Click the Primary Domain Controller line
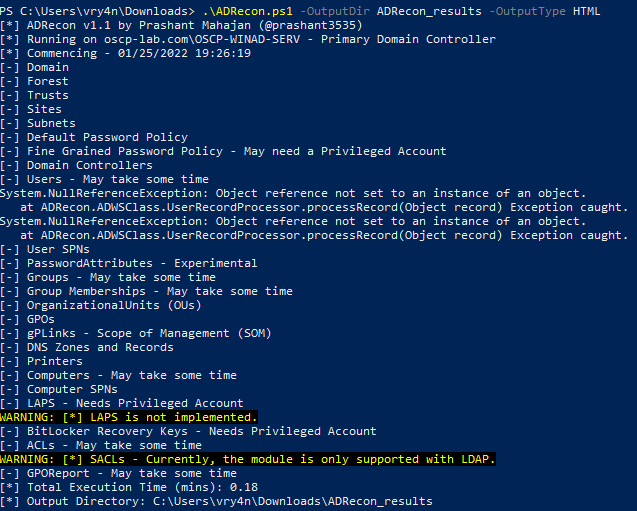Viewport: 637px width, 511px height. [x=248, y=39]
